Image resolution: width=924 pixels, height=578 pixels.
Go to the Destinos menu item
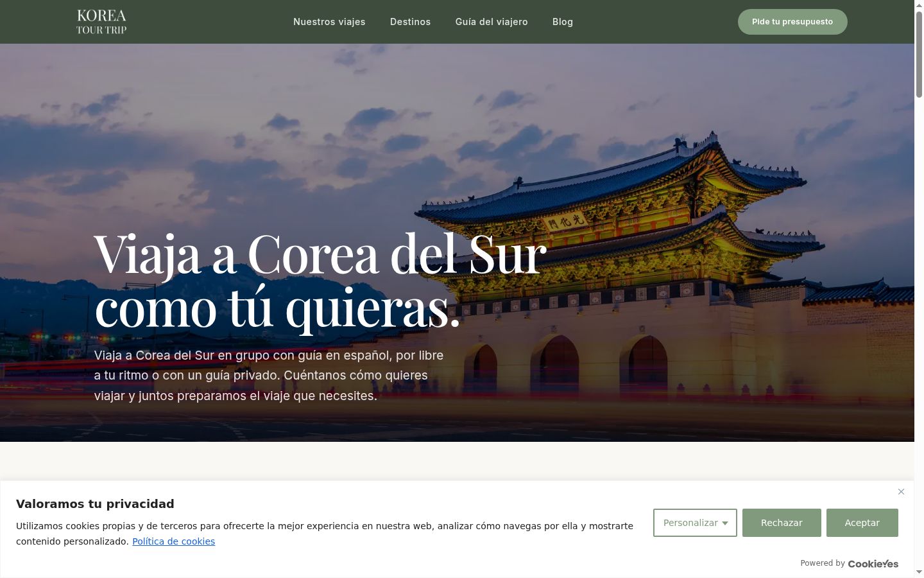pyautogui.click(x=410, y=22)
